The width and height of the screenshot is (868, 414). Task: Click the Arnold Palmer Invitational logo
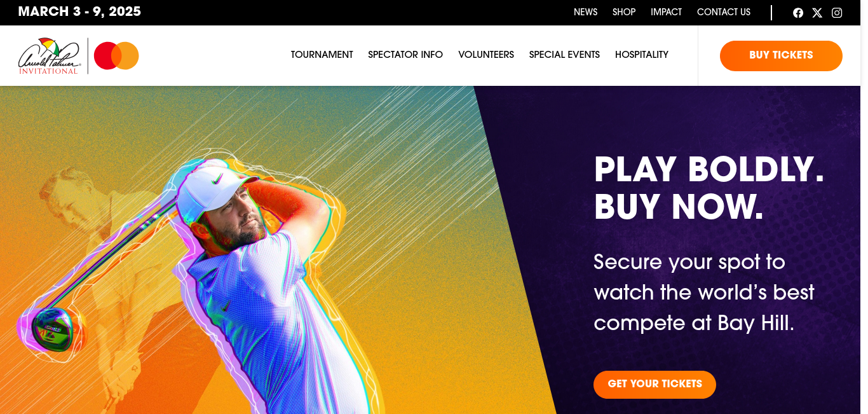[x=50, y=56]
